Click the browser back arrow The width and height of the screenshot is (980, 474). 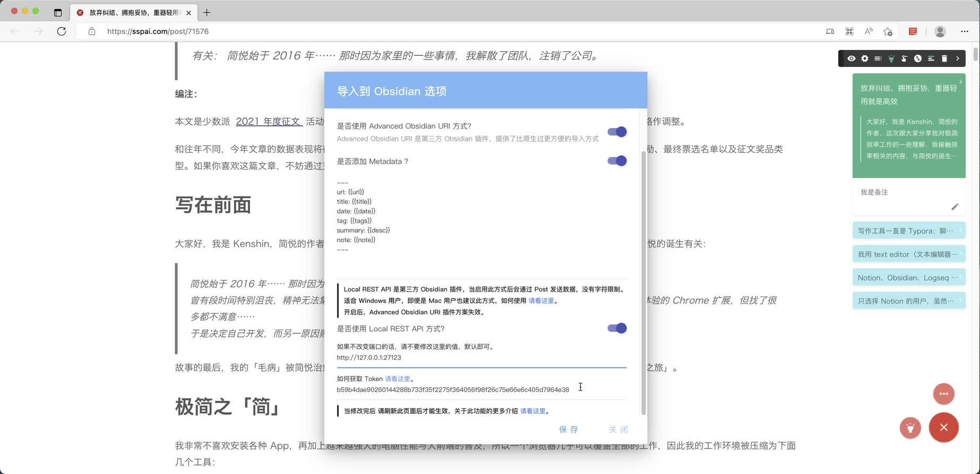click(15, 31)
